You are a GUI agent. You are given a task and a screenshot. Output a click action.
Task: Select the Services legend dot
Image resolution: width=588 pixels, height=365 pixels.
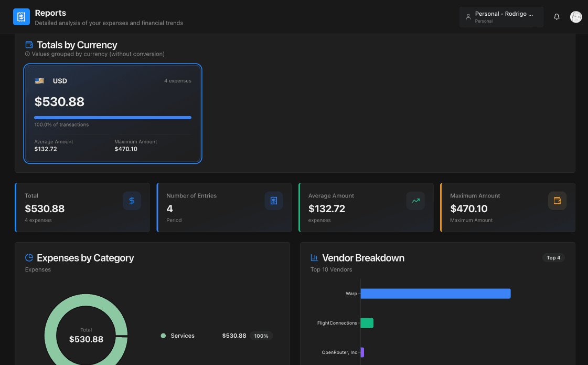[x=163, y=336]
